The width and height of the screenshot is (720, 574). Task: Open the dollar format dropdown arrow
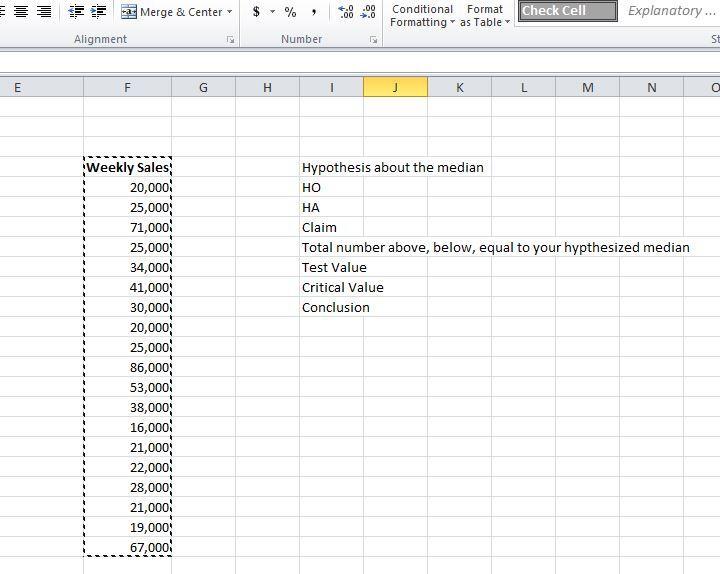[x=272, y=11]
